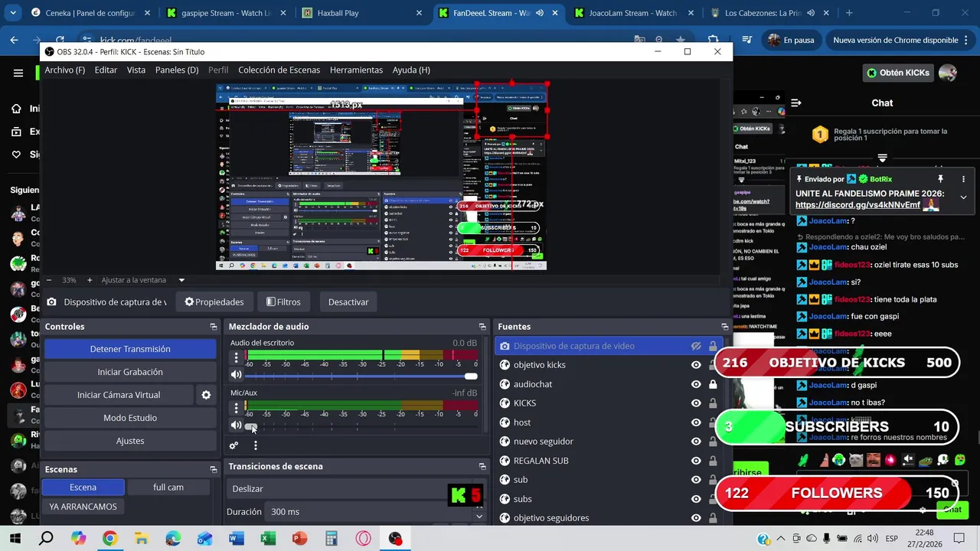This screenshot has height=551, width=980.
Task: Hide the REGALAN SUB source
Action: [x=696, y=461]
